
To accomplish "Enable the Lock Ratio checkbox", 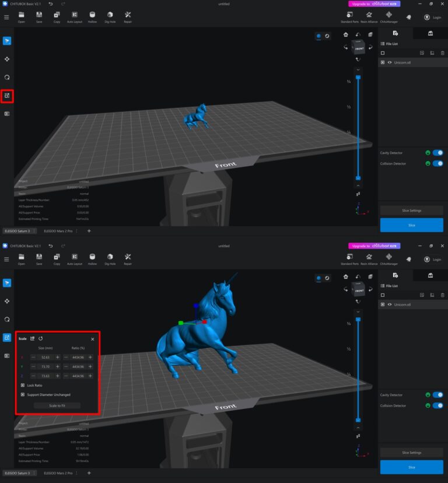I will (x=23, y=386).
